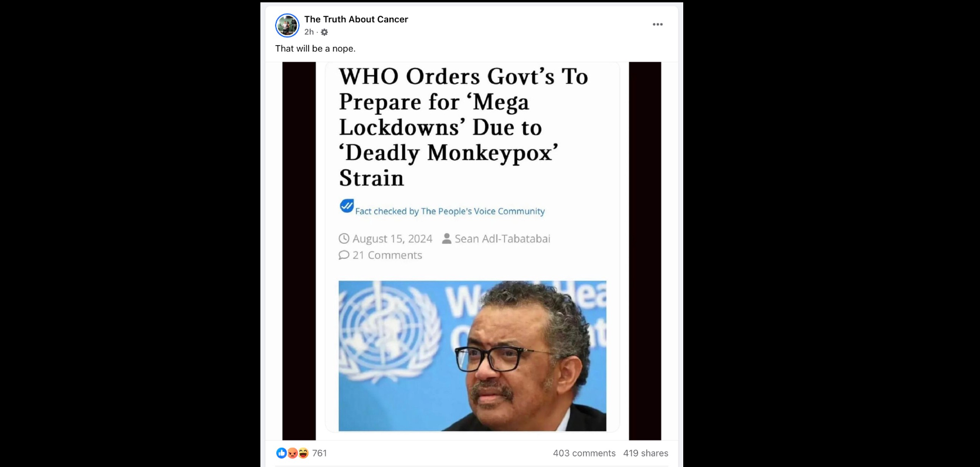Screen dimensions: 980x467
Task: Click the post audience gear icon
Action: [x=324, y=32]
